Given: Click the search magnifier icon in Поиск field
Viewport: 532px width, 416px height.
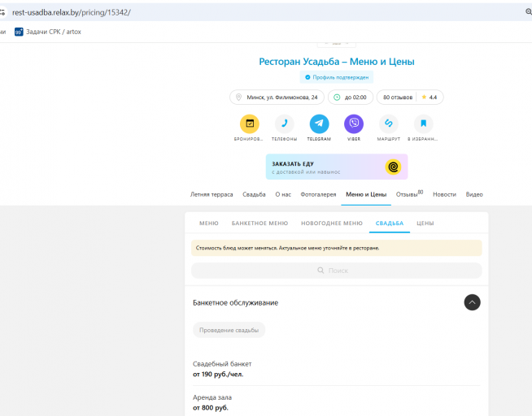Looking at the screenshot, I should point(321,271).
